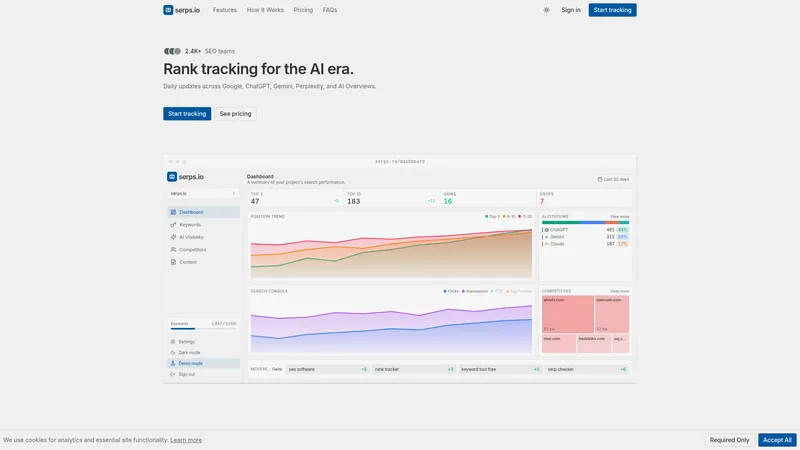Click Sign in in the header
This screenshot has width=800, height=450.
pyautogui.click(x=571, y=10)
